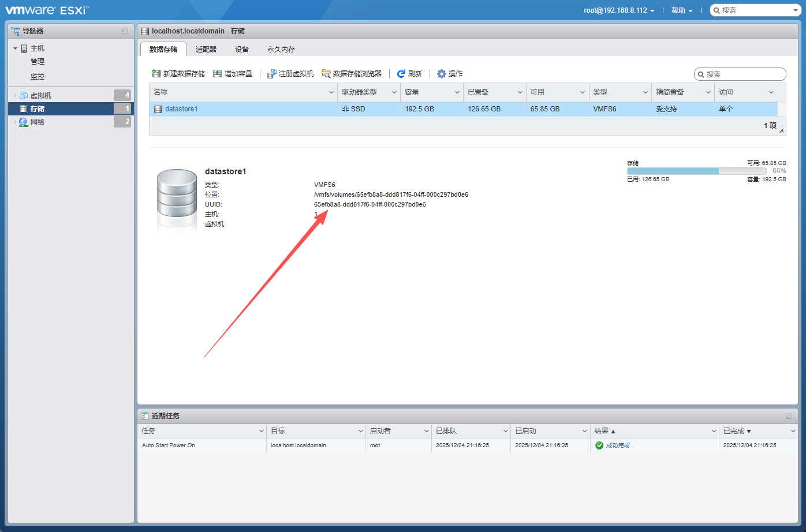Click the virtual machines count badge 4
The height and width of the screenshot is (532, 806).
[122, 96]
